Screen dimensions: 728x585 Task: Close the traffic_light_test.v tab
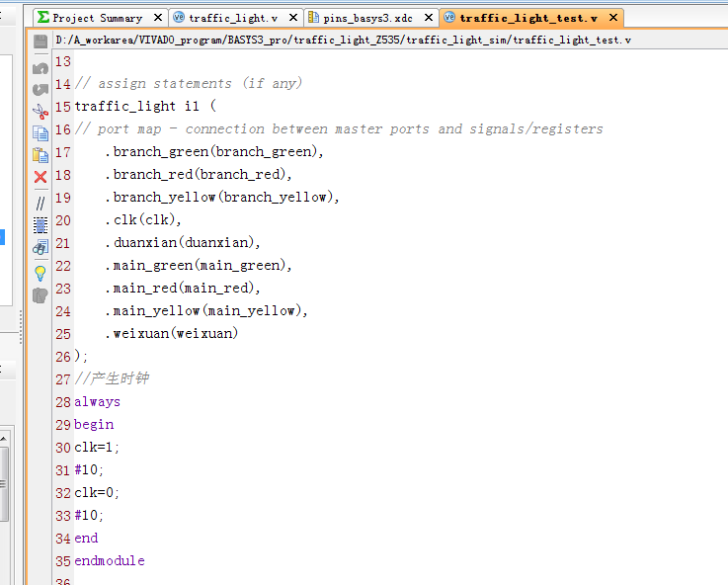[x=612, y=18]
